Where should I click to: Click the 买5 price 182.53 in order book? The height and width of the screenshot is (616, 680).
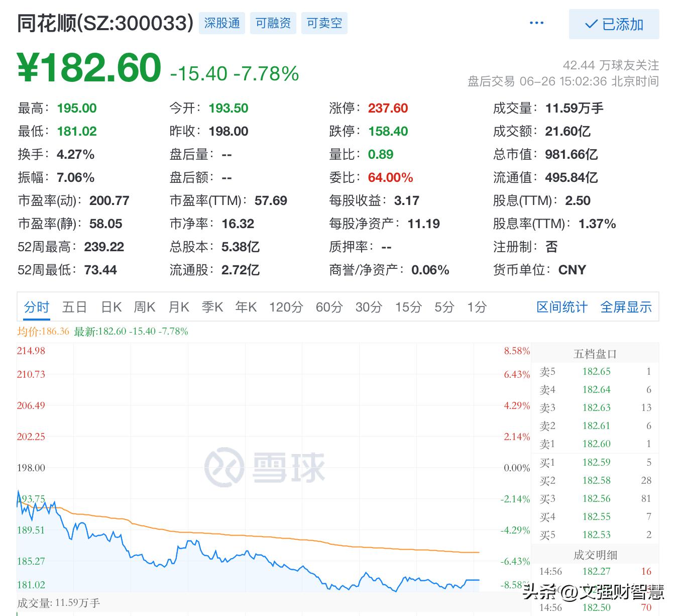point(597,535)
